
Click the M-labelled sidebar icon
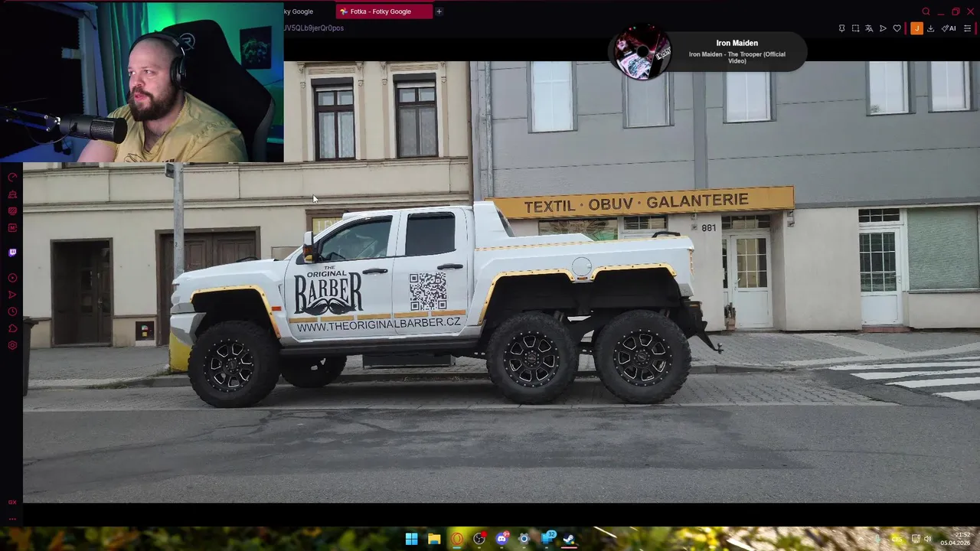(12, 228)
